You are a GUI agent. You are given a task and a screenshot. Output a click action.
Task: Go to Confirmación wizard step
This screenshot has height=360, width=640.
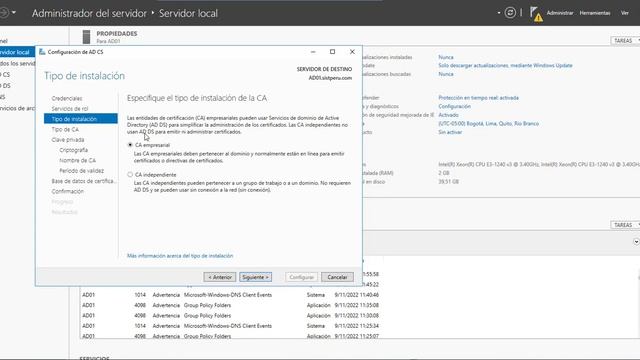[x=68, y=191]
